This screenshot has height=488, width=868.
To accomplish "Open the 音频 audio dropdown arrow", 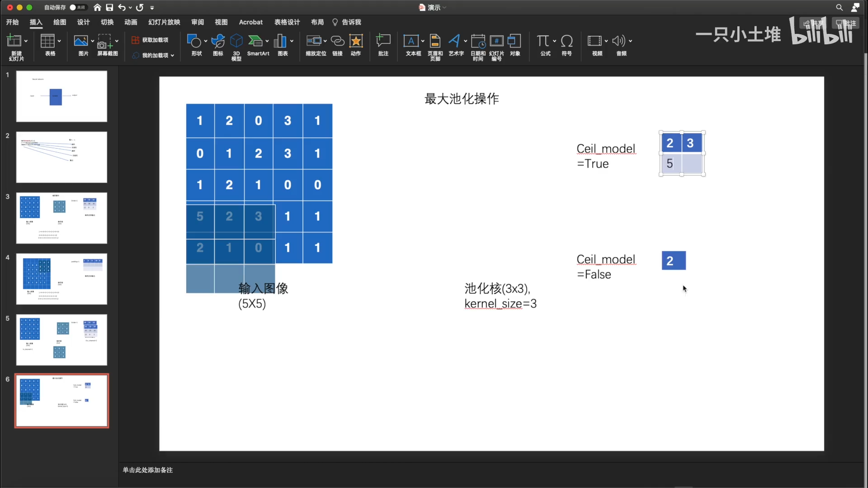I will [x=630, y=41].
